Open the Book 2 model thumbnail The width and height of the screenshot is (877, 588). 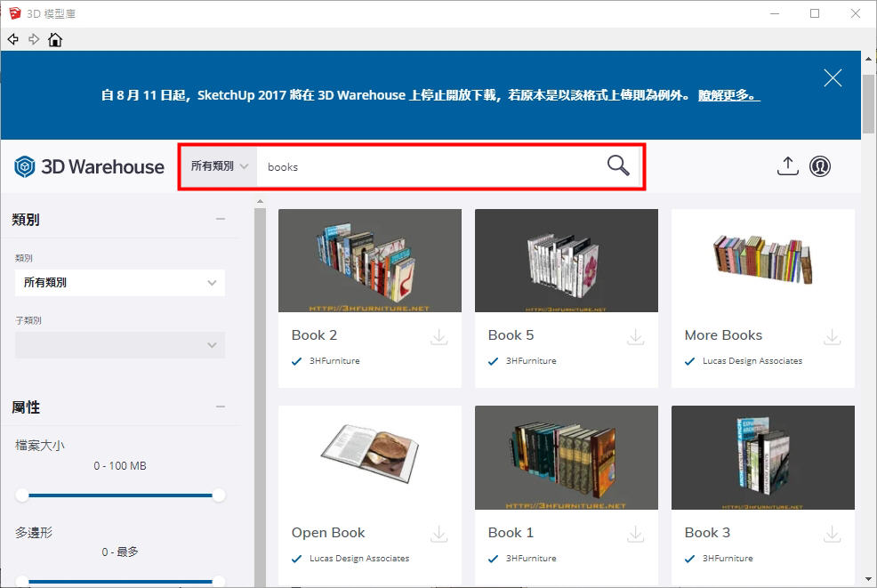370,261
